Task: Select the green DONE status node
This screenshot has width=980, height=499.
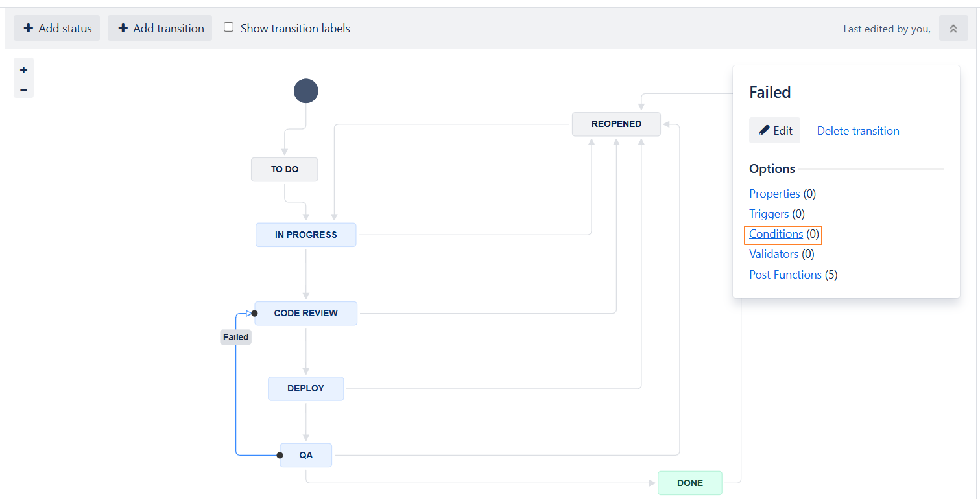Action: pyautogui.click(x=689, y=483)
